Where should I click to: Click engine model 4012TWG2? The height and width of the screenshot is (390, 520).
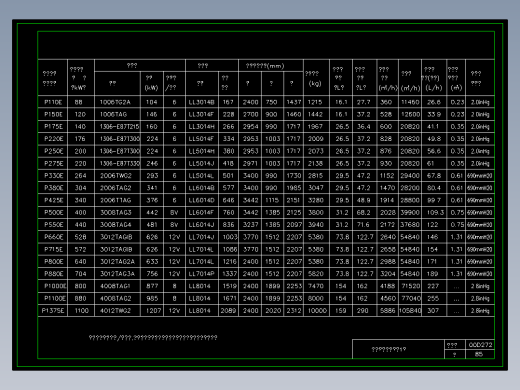(x=115, y=311)
